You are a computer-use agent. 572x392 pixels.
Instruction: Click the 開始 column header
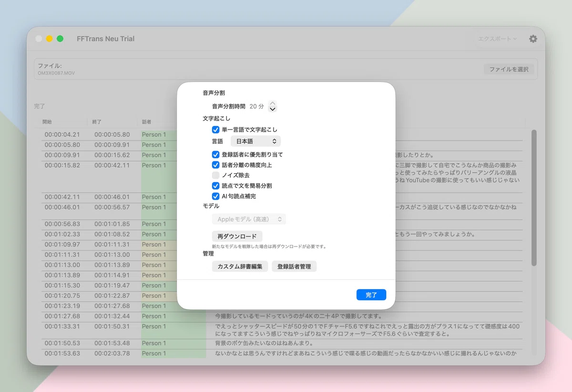[47, 122]
